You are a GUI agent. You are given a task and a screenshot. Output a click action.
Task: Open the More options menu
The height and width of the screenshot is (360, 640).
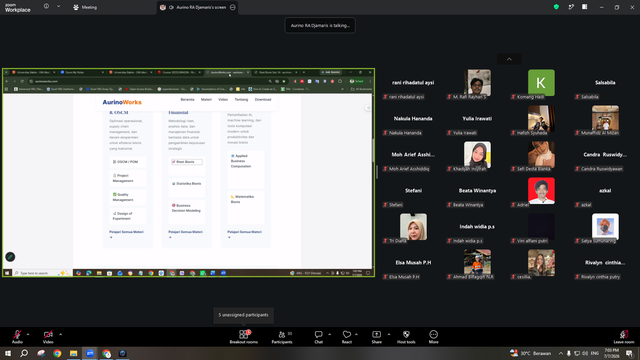coord(433,337)
